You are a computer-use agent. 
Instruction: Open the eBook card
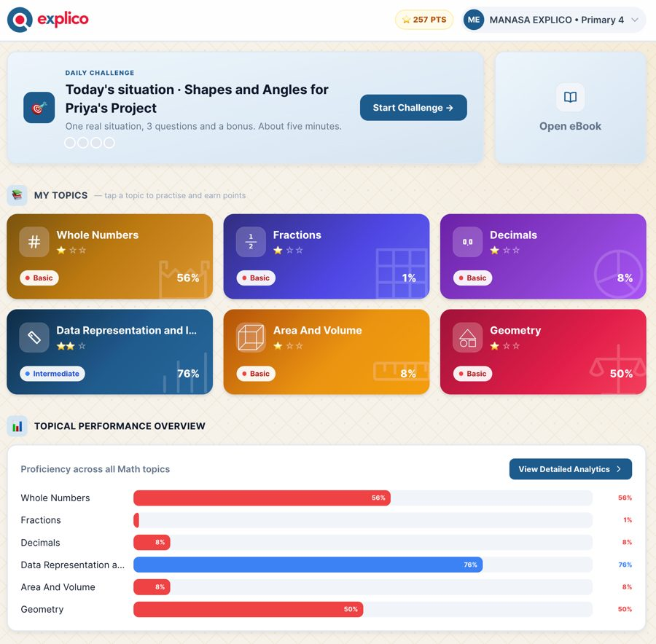point(570,108)
